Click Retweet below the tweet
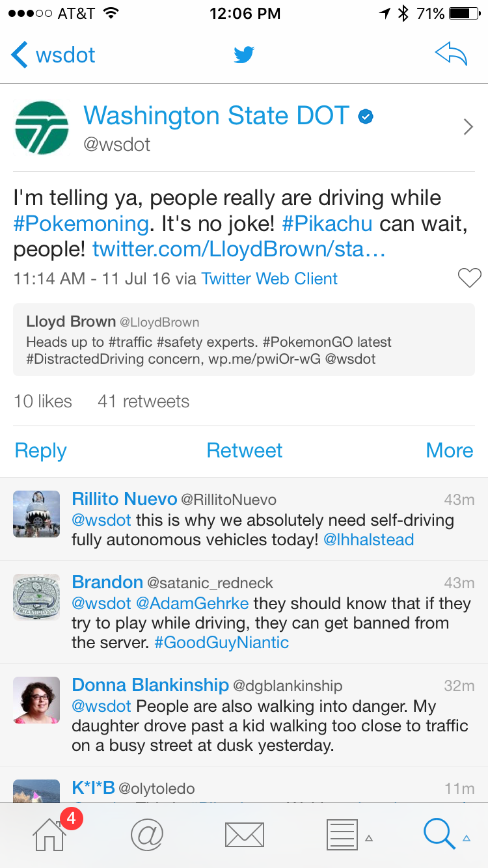 pyautogui.click(x=244, y=450)
